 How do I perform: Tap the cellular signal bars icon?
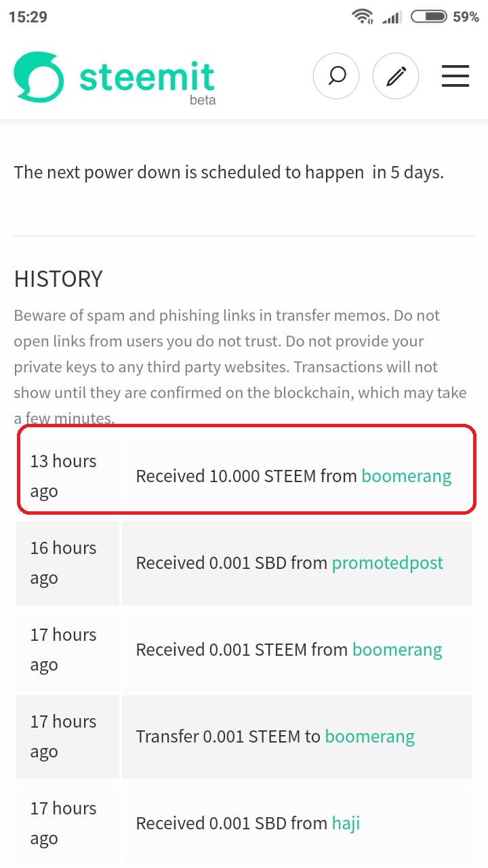coord(391,17)
